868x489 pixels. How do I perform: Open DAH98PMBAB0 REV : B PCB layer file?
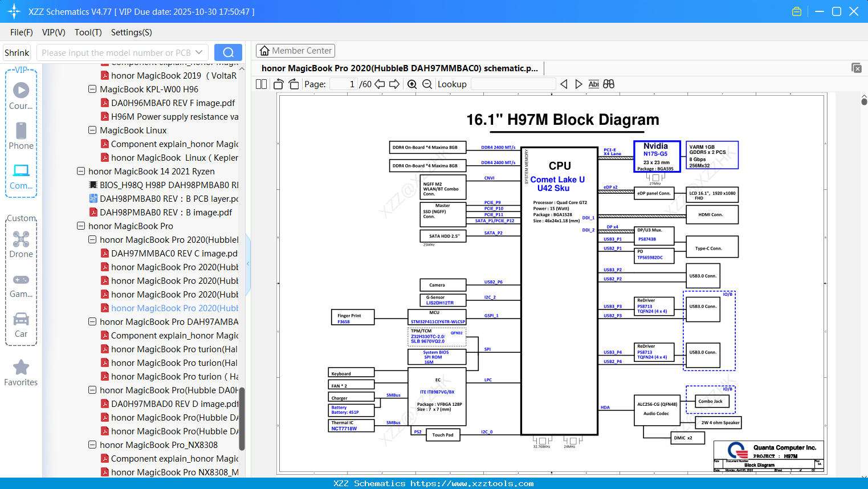coord(169,198)
